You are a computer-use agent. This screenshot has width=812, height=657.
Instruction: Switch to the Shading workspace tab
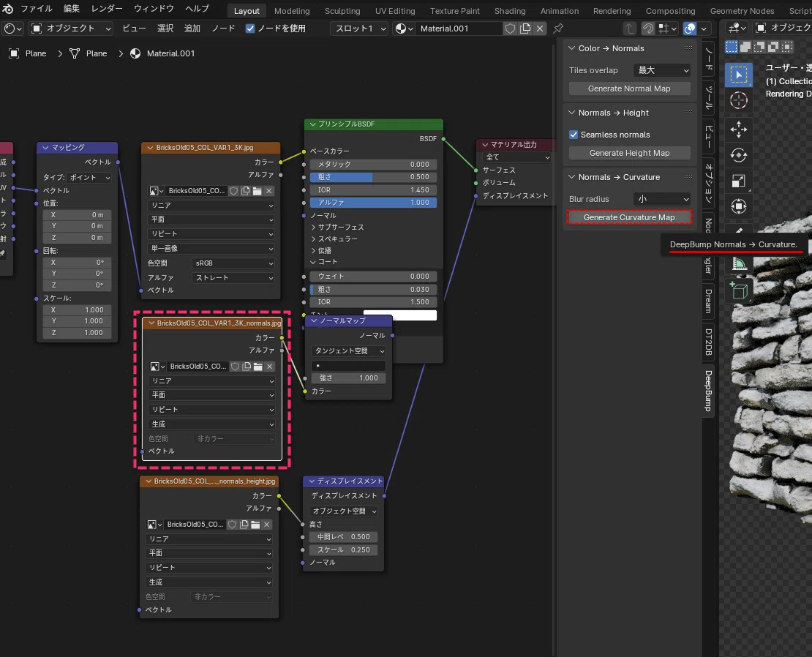tap(510, 11)
